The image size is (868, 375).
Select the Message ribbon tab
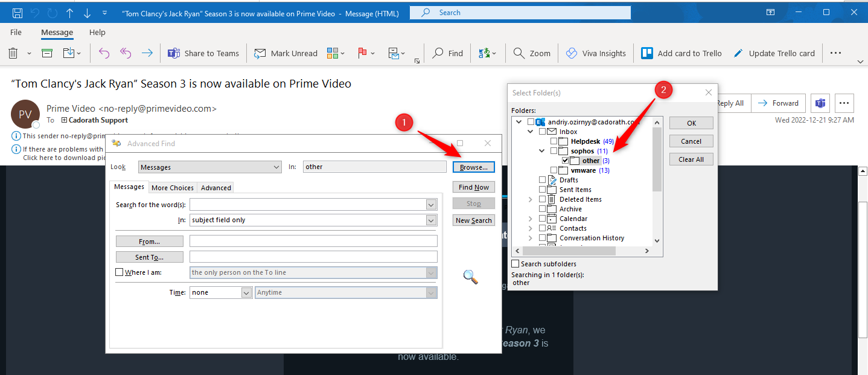tap(57, 33)
